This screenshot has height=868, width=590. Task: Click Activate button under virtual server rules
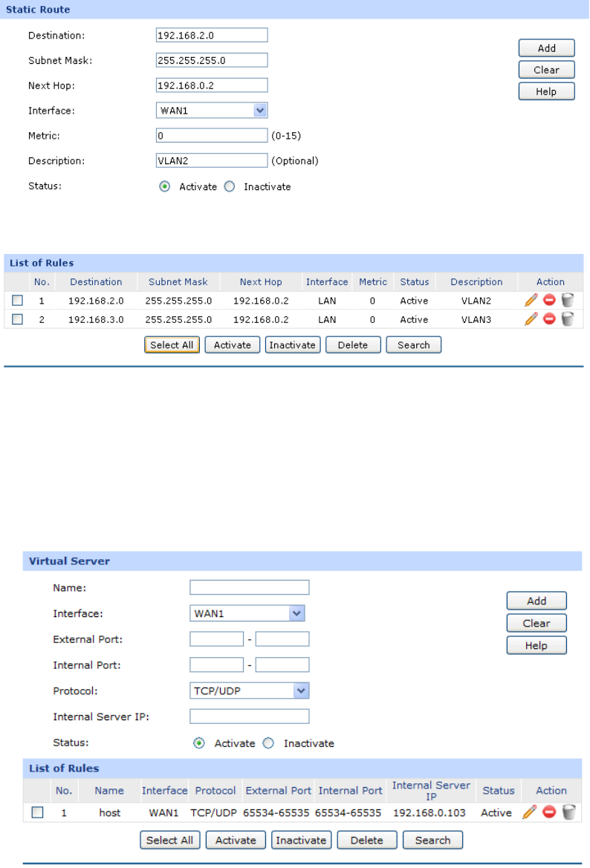[236, 840]
